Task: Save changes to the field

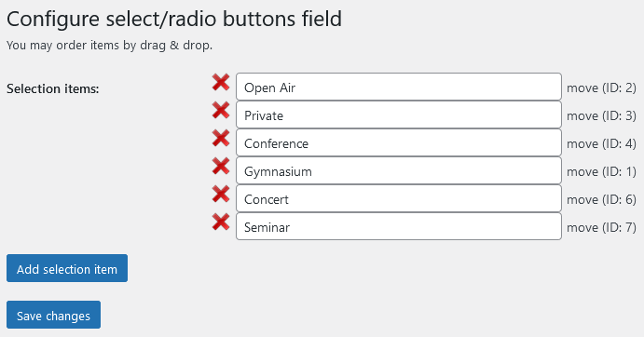Action: 53,315
